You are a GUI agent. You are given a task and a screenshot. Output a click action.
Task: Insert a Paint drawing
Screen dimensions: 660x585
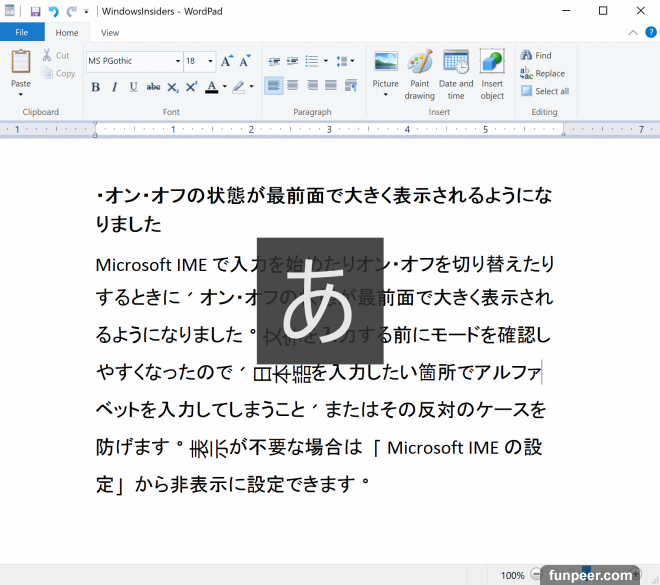[419, 62]
